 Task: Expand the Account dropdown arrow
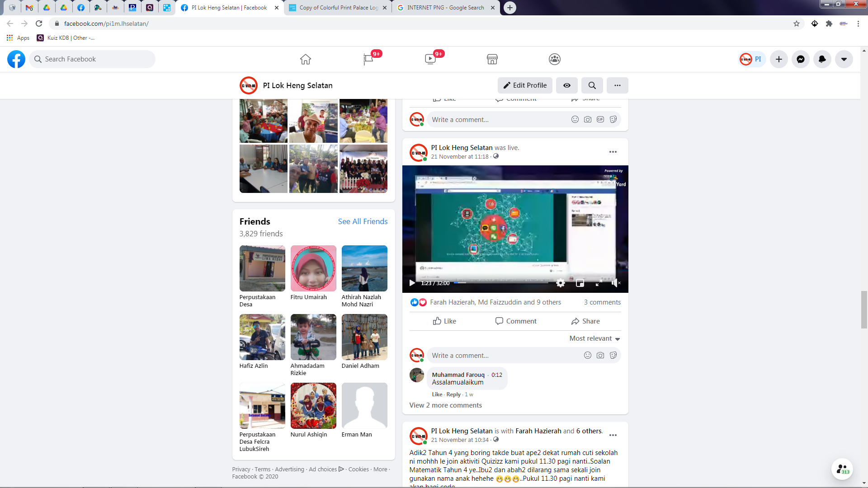pos(844,59)
